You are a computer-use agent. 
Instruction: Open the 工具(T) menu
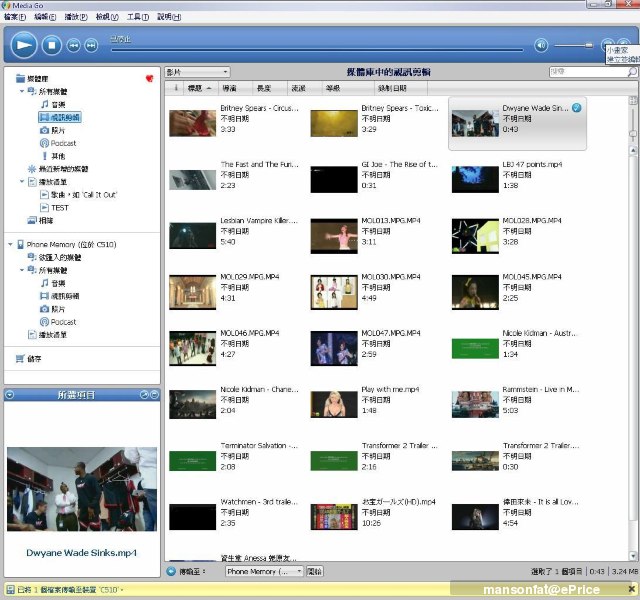click(138, 17)
